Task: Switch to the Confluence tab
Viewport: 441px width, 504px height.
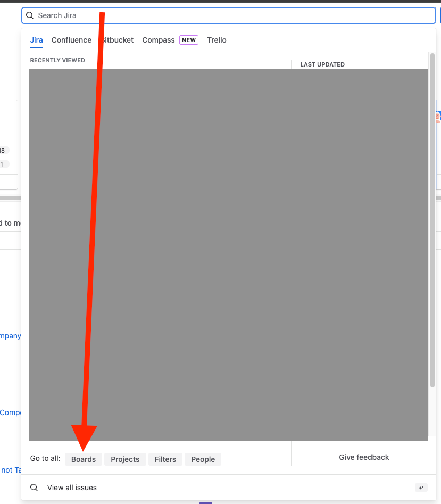Action: (x=71, y=40)
